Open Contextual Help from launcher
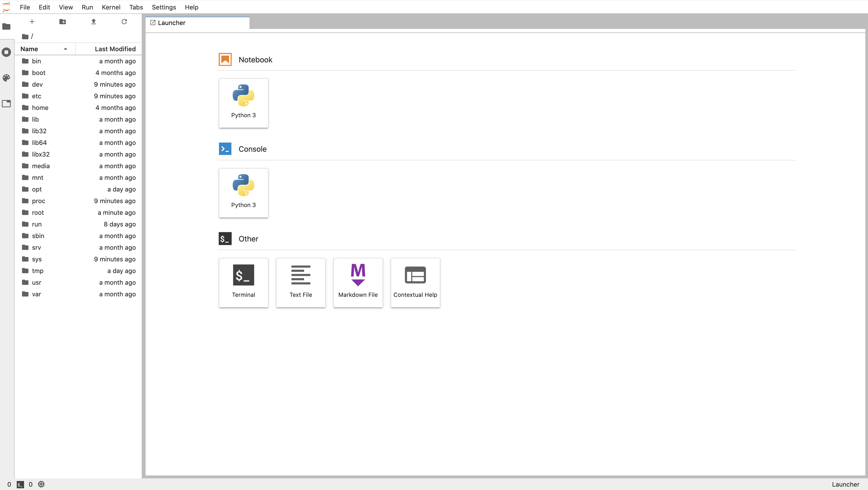 [x=415, y=282]
